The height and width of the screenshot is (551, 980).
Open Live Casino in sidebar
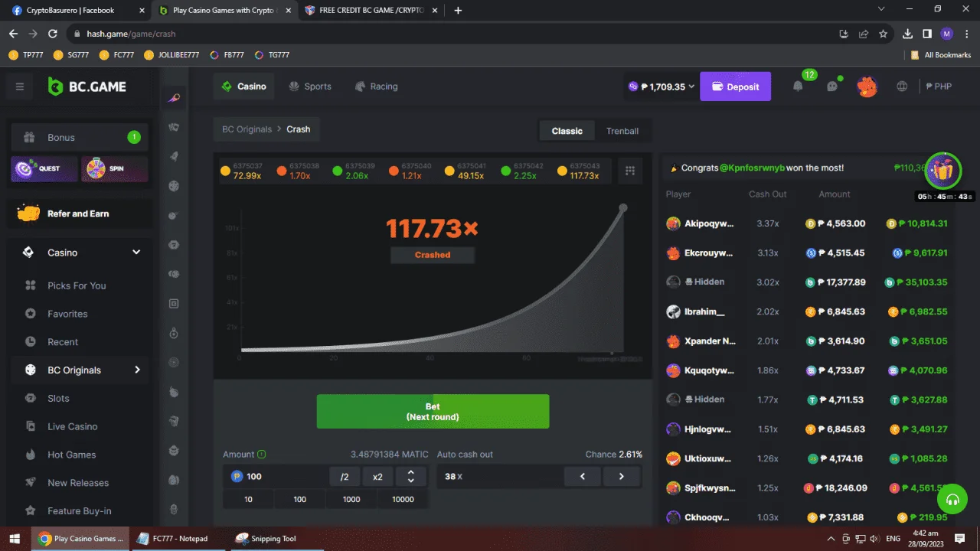72,427
